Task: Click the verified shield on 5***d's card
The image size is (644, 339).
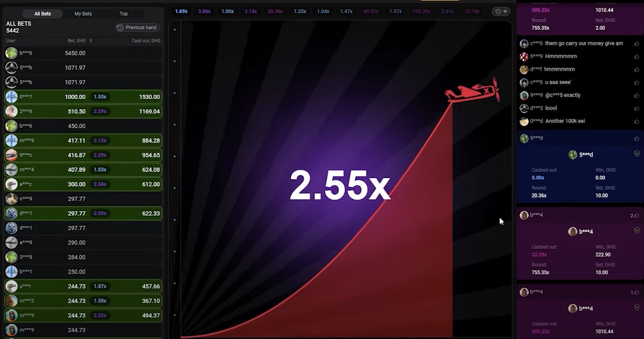Action: 637,154
